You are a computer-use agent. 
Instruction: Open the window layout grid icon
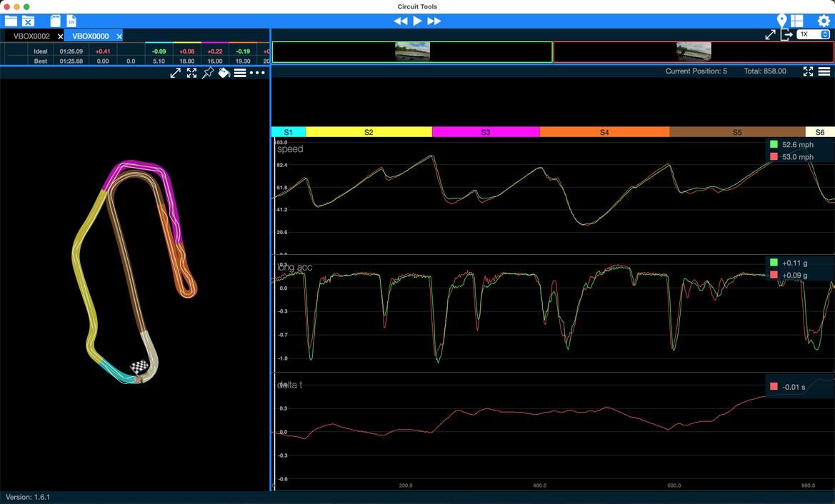797,21
